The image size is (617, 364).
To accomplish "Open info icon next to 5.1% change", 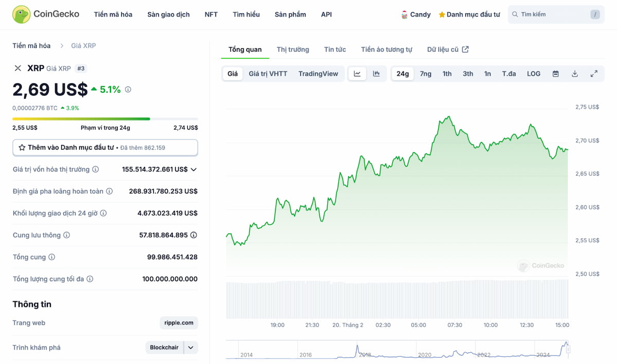I will click(x=128, y=89).
